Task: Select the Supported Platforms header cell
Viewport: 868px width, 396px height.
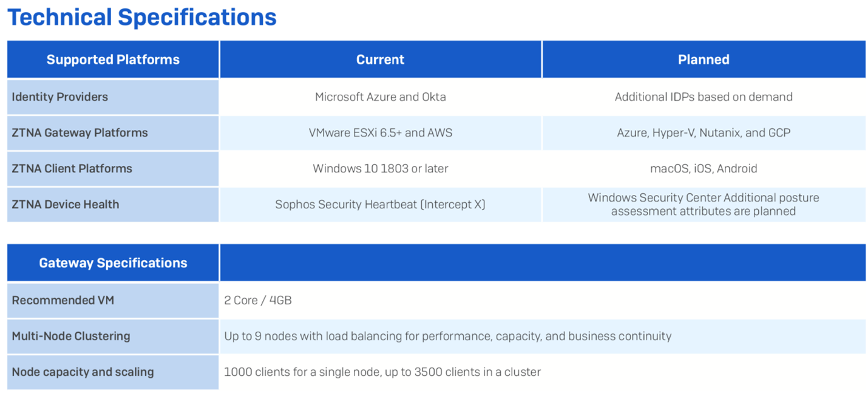Action: click(x=113, y=60)
